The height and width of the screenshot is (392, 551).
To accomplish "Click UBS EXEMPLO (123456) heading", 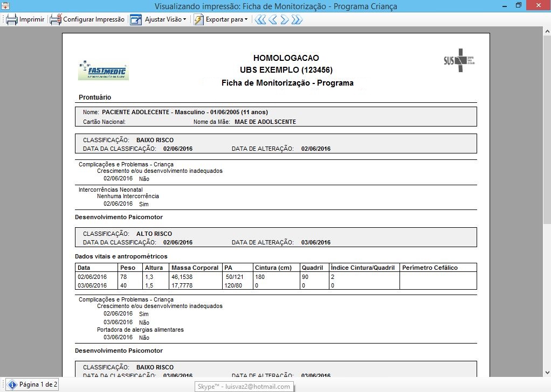I will (286, 70).
